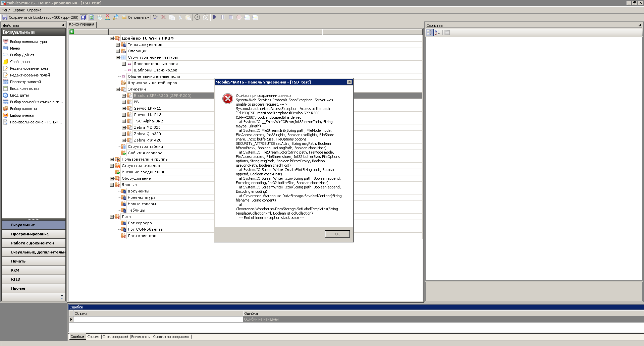
Task: Click the refresh green arrows toolbar icon
Action: point(92,17)
